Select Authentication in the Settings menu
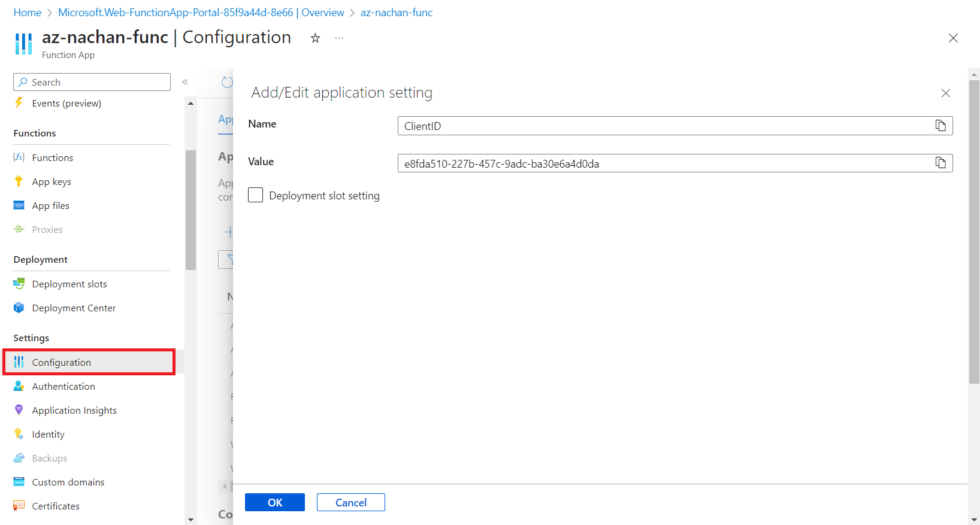Screen dimensions: 980x525 tap(63, 387)
